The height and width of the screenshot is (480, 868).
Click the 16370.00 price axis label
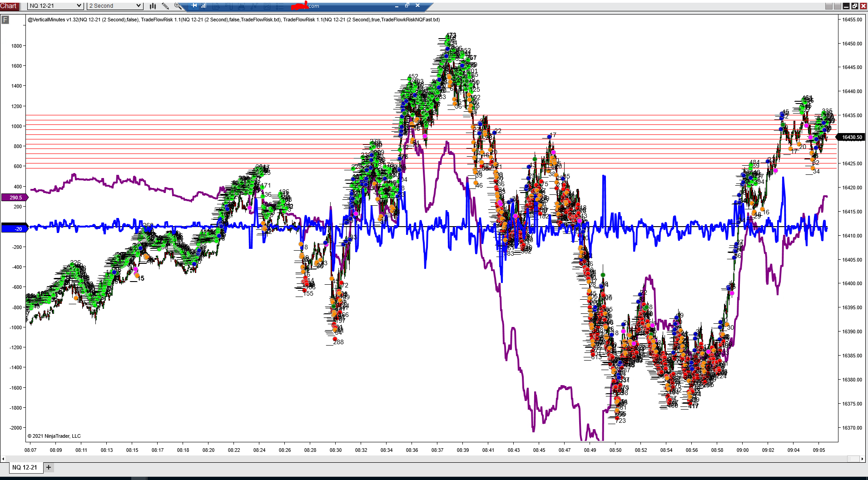click(852, 428)
